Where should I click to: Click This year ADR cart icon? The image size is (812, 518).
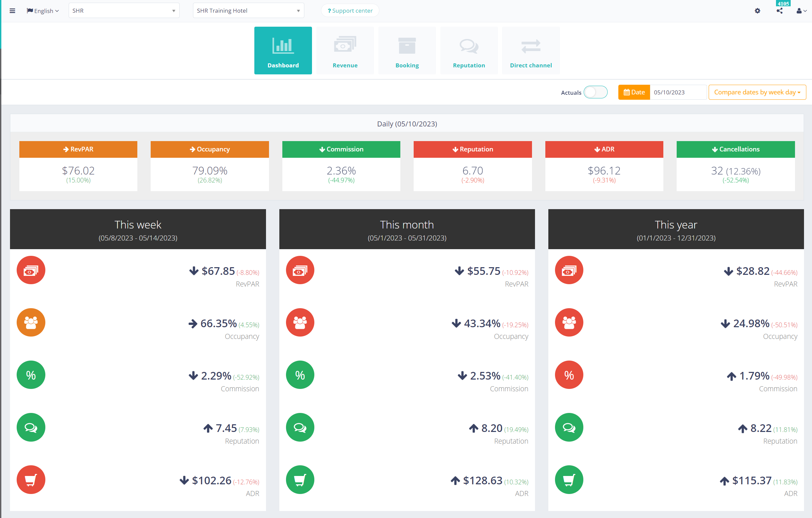(569, 480)
